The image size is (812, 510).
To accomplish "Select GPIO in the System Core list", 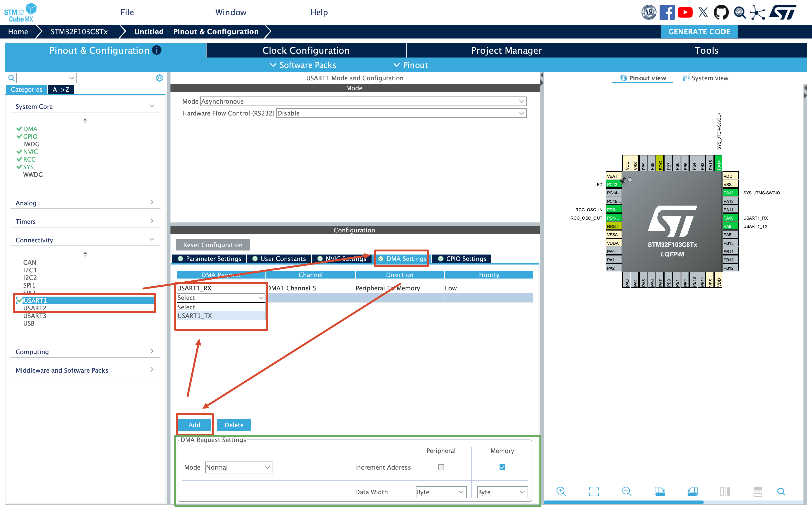I will [30, 137].
